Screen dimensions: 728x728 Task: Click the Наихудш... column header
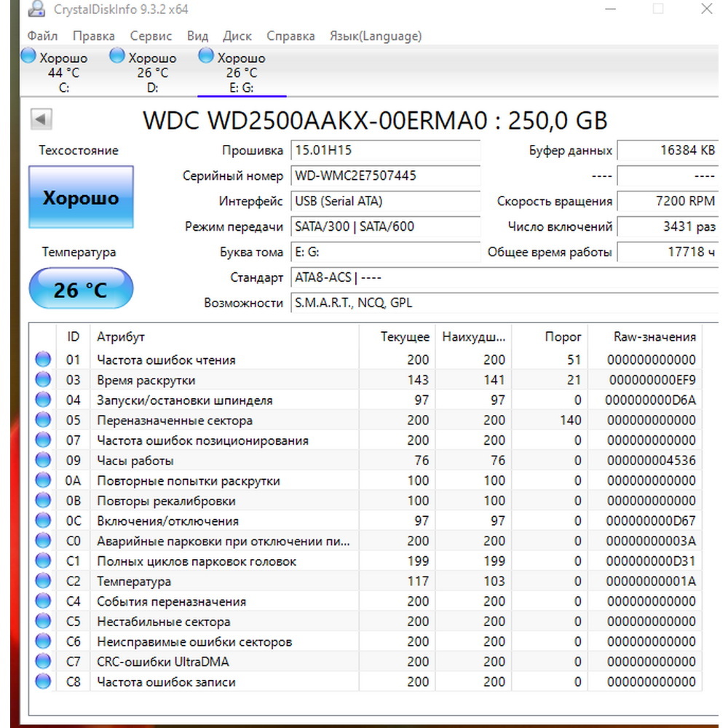tap(473, 336)
